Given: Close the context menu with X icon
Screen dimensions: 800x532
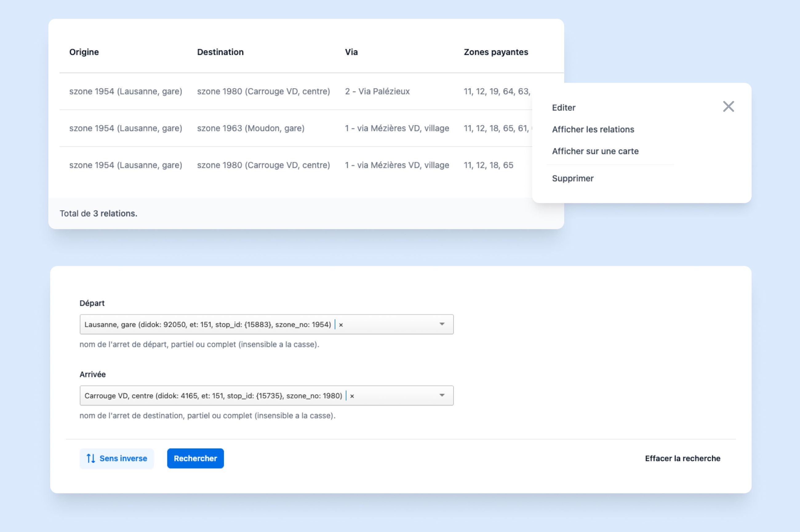Looking at the screenshot, I should [728, 106].
